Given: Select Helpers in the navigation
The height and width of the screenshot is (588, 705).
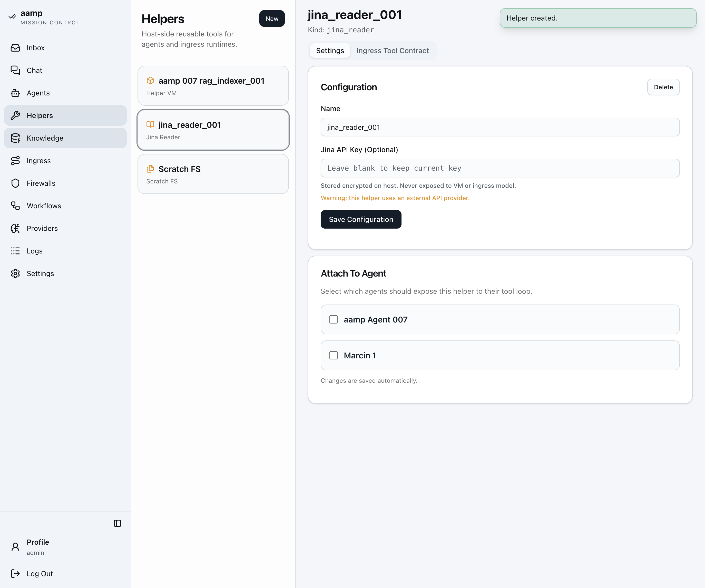Looking at the screenshot, I should 65,115.
